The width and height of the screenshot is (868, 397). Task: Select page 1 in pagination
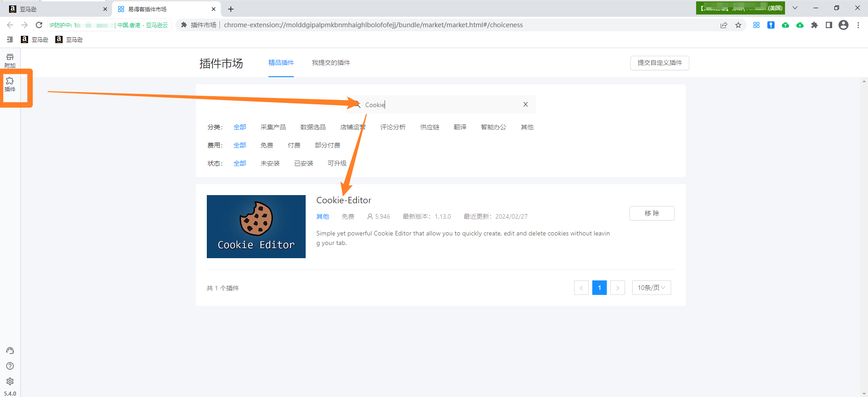click(600, 288)
